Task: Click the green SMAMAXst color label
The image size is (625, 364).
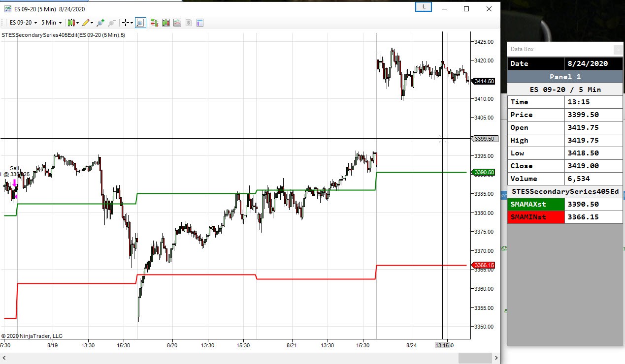Action: (535, 204)
